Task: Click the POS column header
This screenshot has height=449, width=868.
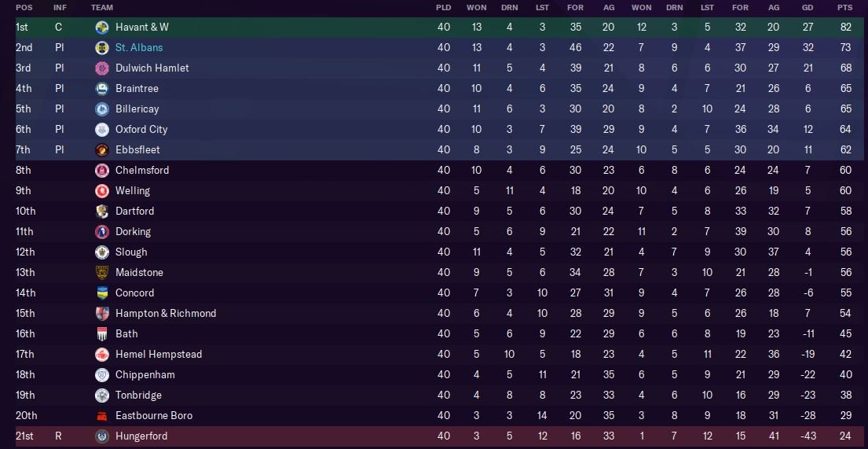Action: tap(24, 8)
